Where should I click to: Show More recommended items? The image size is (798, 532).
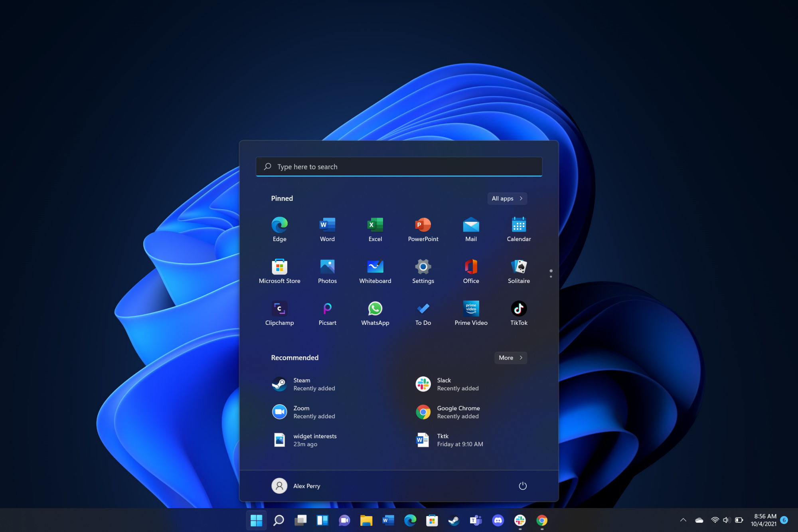pyautogui.click(x=511, y=358)
